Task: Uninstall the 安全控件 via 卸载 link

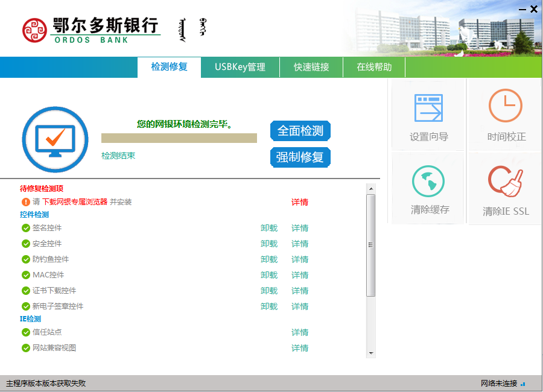Action: (269, 244)
